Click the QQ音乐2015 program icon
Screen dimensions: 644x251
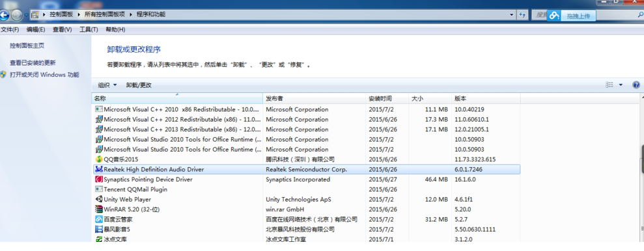[98, 159]
